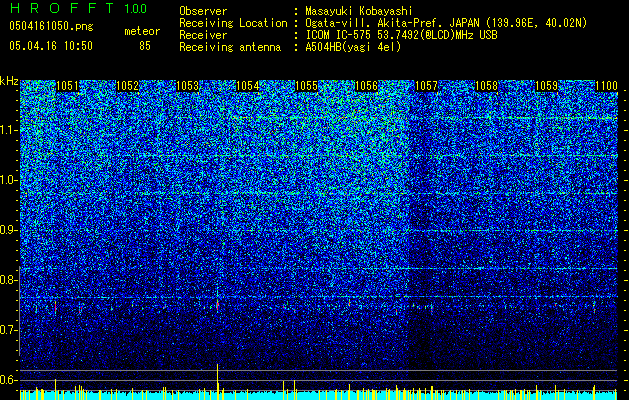Click the 1100 time marker
This screenshot has height=400, width=629.
(x=606, y=86)
